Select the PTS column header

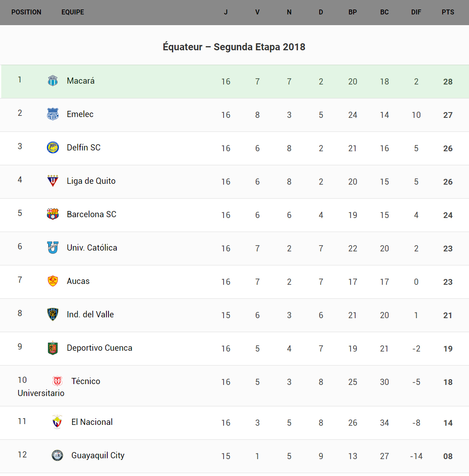click(448, 12)
